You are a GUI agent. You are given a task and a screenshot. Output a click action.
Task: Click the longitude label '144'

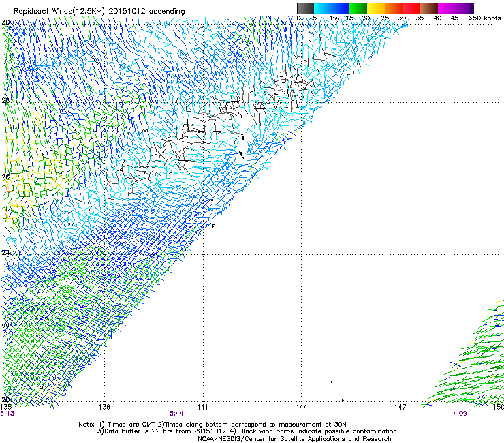click(301, 407)
